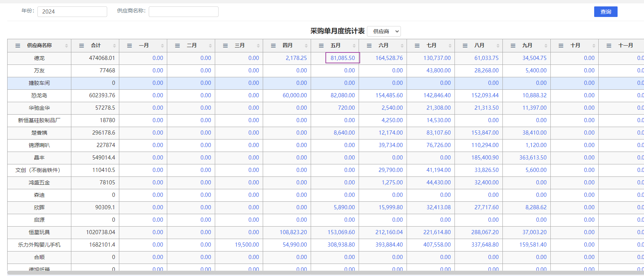Click 万友 七月 value 43,800.00
The image size is (644, 276).
(438, 71)
